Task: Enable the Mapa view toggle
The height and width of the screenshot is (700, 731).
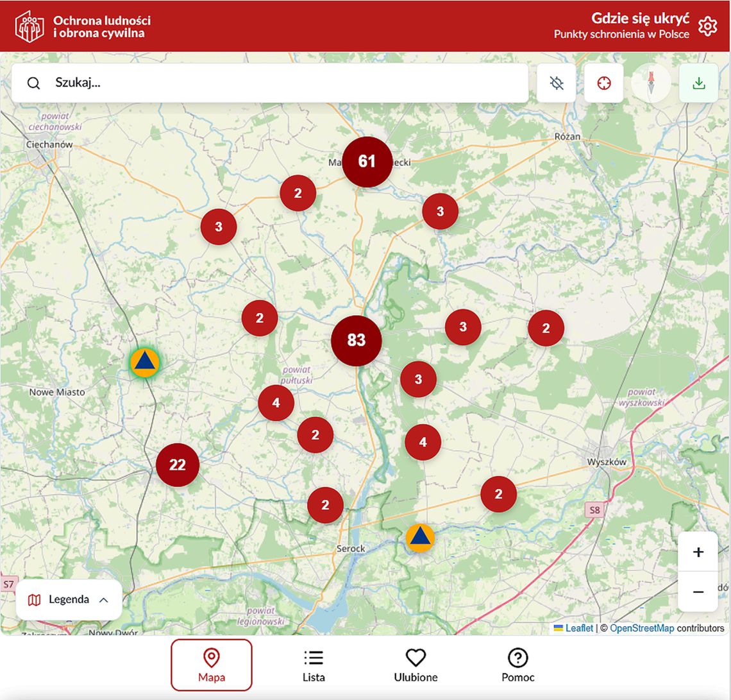Action: (x=212, y=665)
